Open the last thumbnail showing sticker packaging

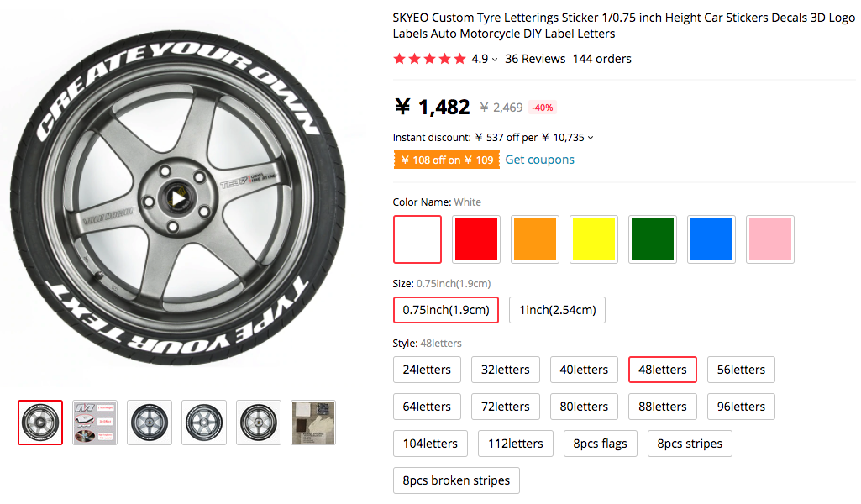(312, 422)
